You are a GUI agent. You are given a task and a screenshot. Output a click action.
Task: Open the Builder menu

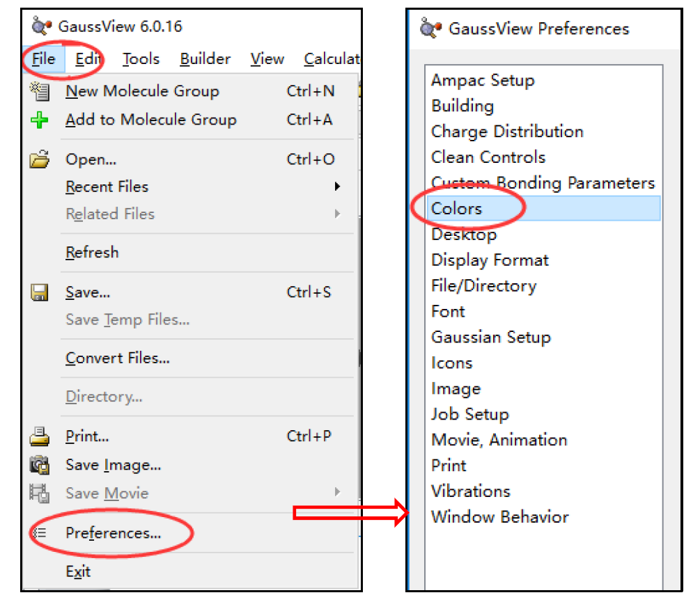205,59
